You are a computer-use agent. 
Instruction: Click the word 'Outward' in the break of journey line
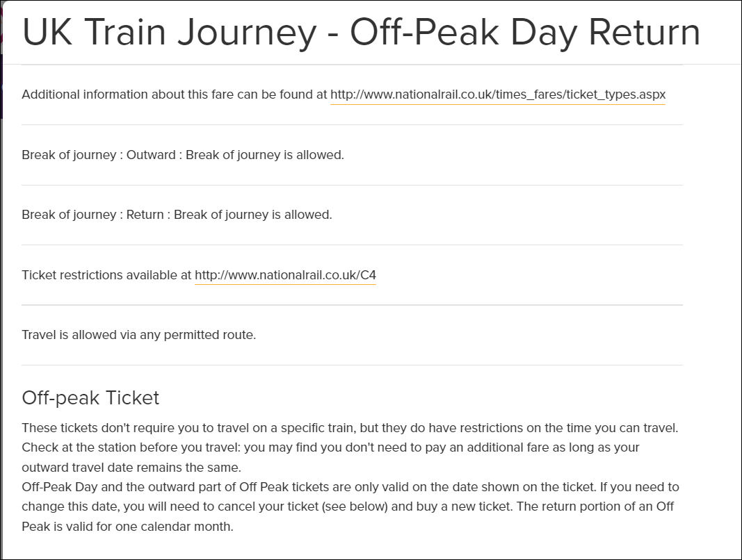(151, 155)
